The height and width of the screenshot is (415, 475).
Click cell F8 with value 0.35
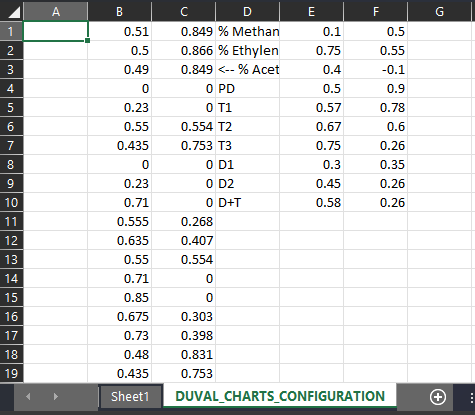click(376, 164)
